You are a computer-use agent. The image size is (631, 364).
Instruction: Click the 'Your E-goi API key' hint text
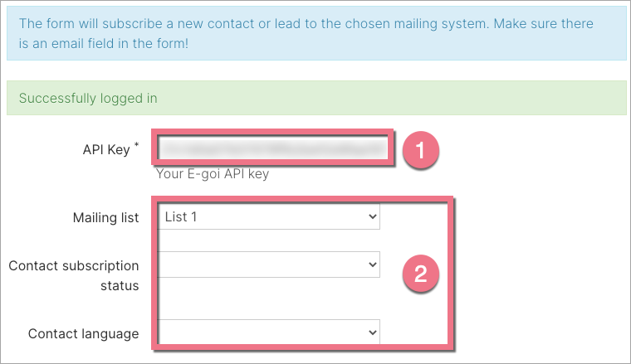click(x=213, y=174)
